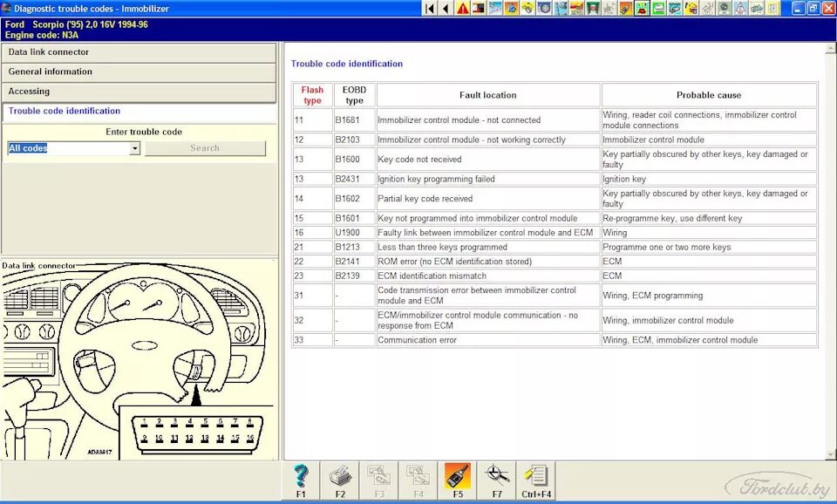Open the Data link connector section
Image resolution: width=837 pixels, height=504 pixels.
(139, 52)
